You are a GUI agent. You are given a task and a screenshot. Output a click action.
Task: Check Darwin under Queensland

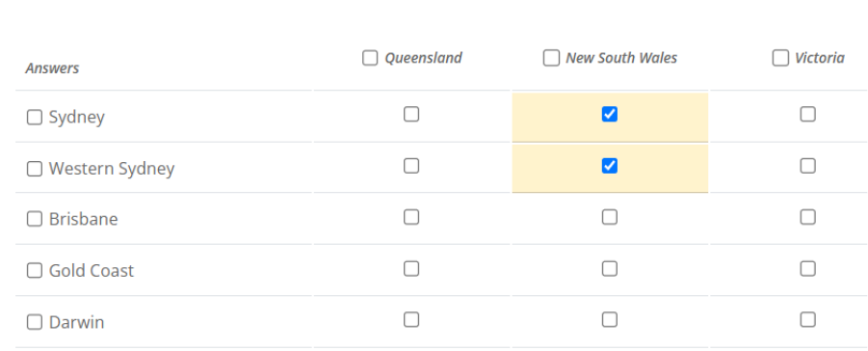point(410,319)
